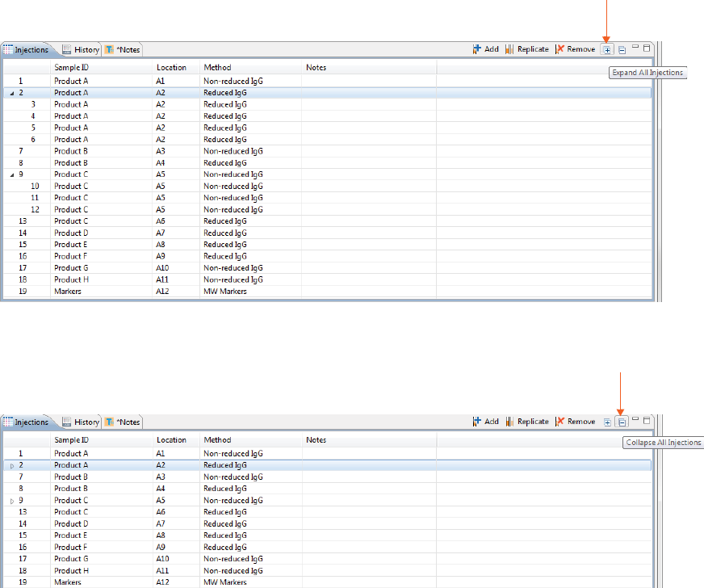Click Remove button in lower panel
This screenshot has height=588, width=704.
pyautogui.click(x=575, y=422)
